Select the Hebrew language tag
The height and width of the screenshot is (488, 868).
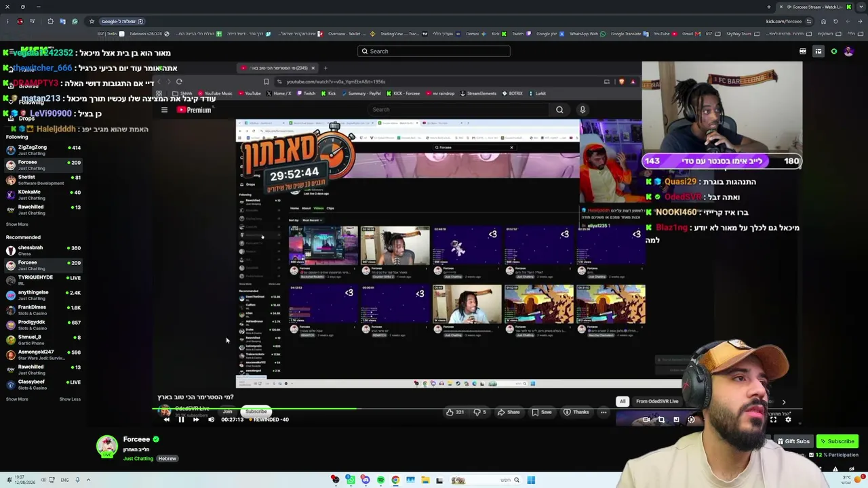point(167,459)
